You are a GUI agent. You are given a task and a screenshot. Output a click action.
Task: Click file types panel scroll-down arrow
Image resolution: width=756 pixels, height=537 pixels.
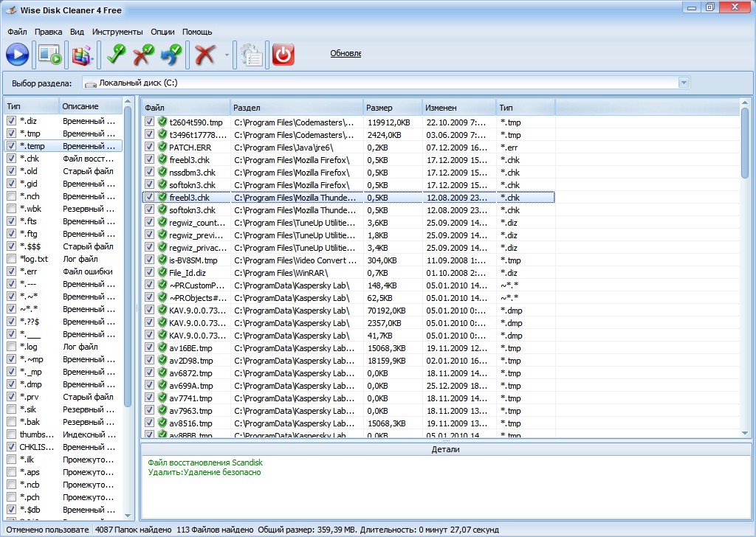(128, 515)
